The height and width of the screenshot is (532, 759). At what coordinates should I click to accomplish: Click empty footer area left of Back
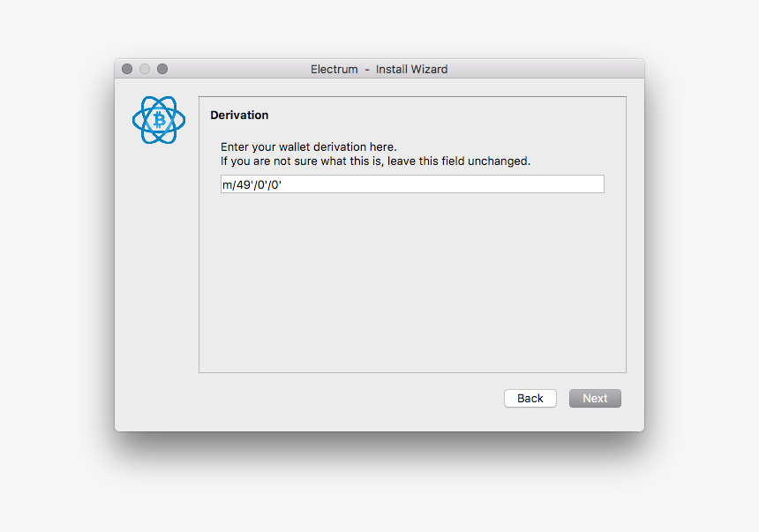310,399
